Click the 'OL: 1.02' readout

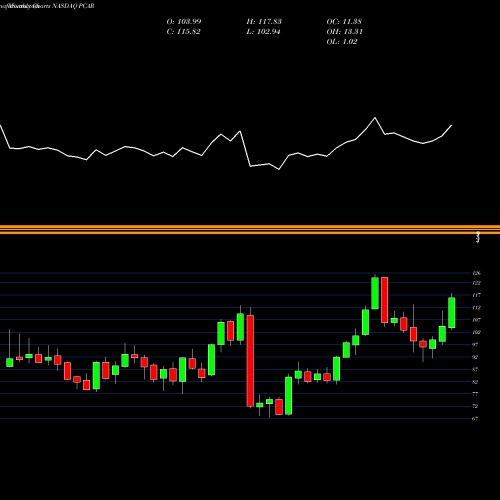342,41
